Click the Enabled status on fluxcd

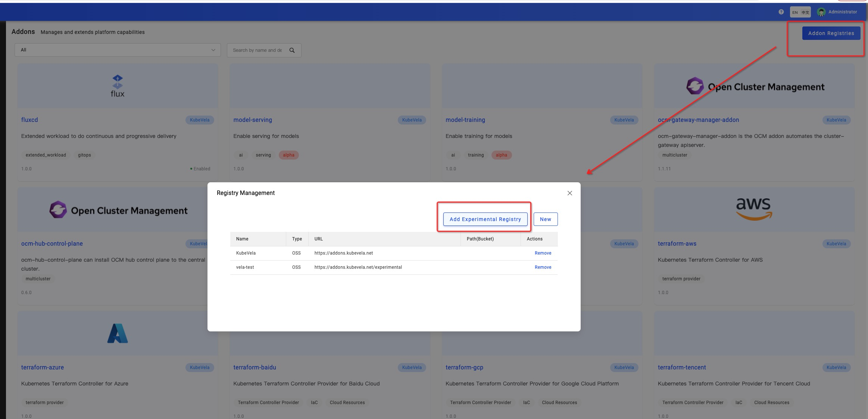pos(200,169)
